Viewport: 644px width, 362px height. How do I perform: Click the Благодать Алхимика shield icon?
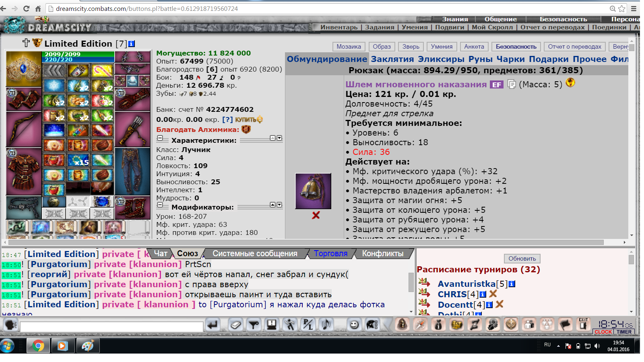point(246,130)
